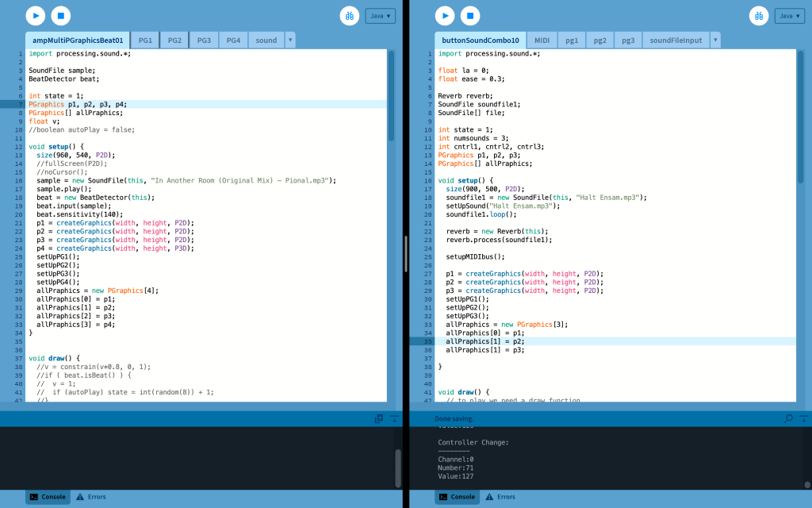Open the Java mode dropdown in left window
812x508 pixels.
[380, 16]
